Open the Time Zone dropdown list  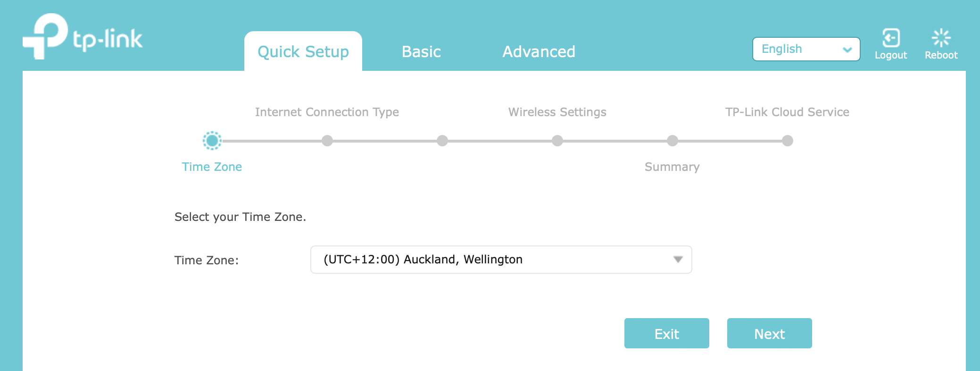point(501,259)
